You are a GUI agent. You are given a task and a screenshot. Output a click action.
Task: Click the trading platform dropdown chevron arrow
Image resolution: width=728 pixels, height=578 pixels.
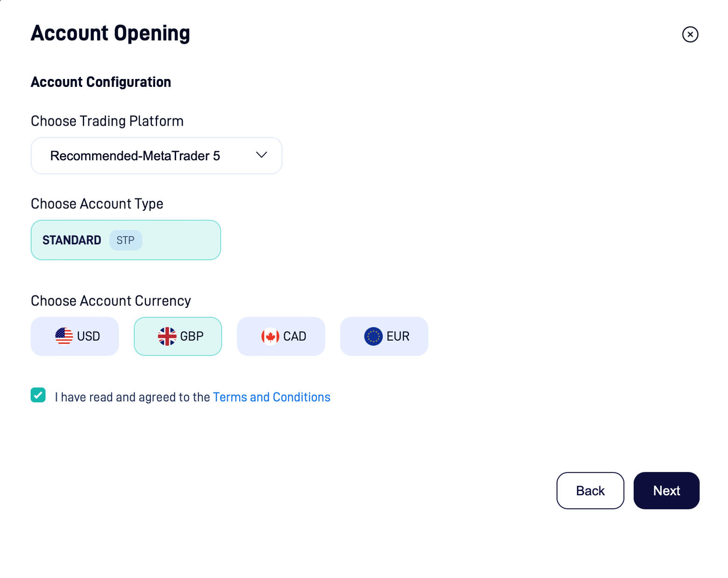(x=261, y=155)
